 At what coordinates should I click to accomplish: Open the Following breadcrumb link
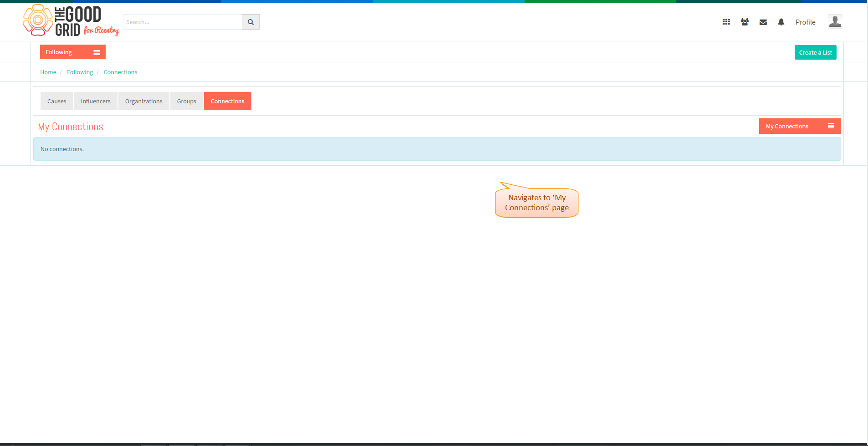[x=80, y=72]
